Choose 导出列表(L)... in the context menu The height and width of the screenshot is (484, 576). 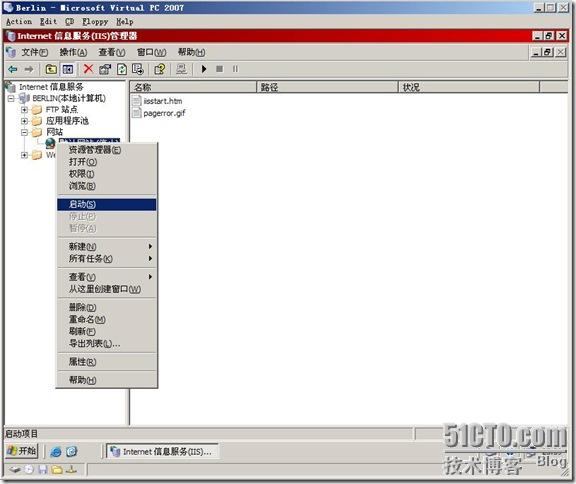pos(107,343)
